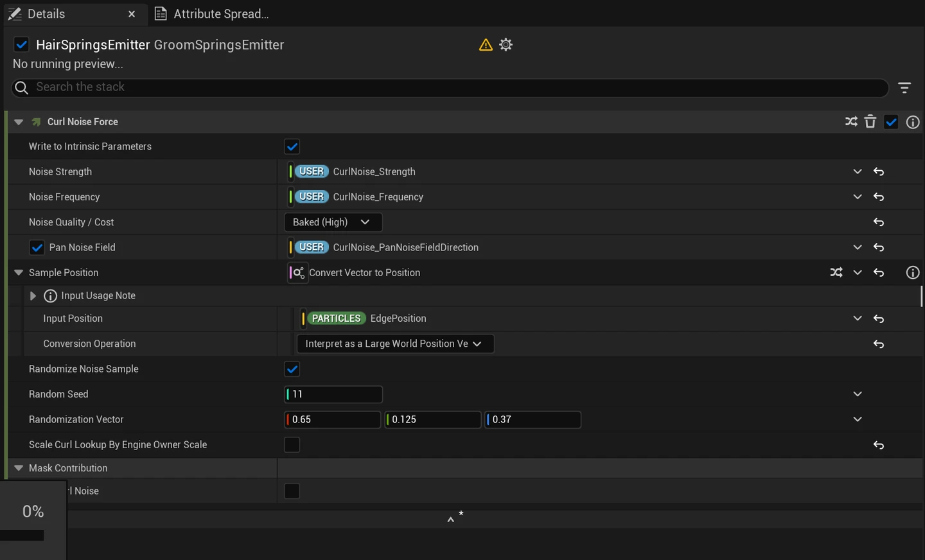
Task: Open the Conversion Operation dropdown
Action: [x=395, y=344]
